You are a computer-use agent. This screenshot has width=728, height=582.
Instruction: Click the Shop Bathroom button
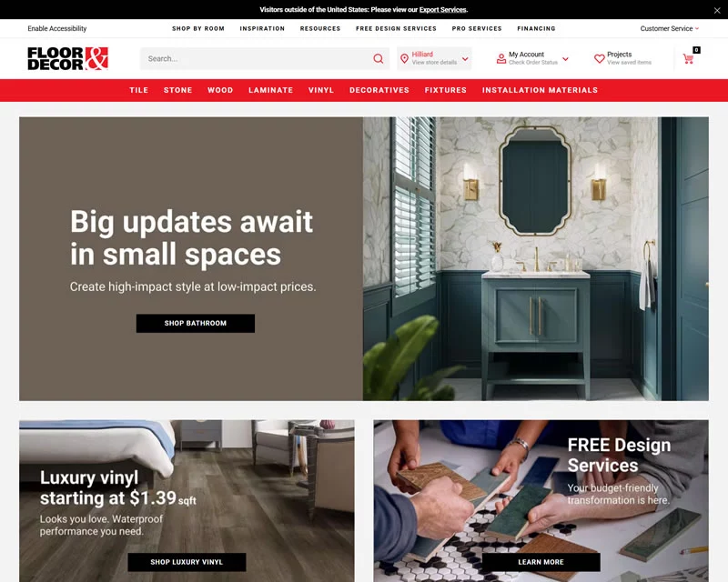[196, 323]
